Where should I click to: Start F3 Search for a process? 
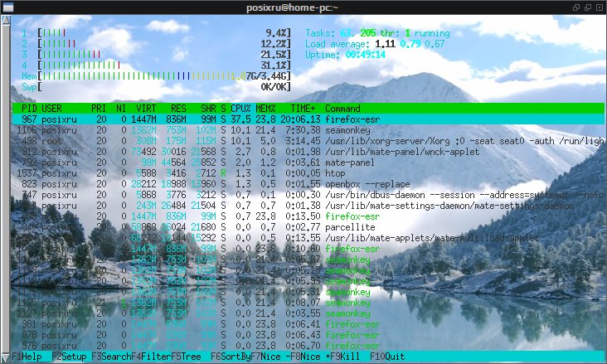pos(111,357)
